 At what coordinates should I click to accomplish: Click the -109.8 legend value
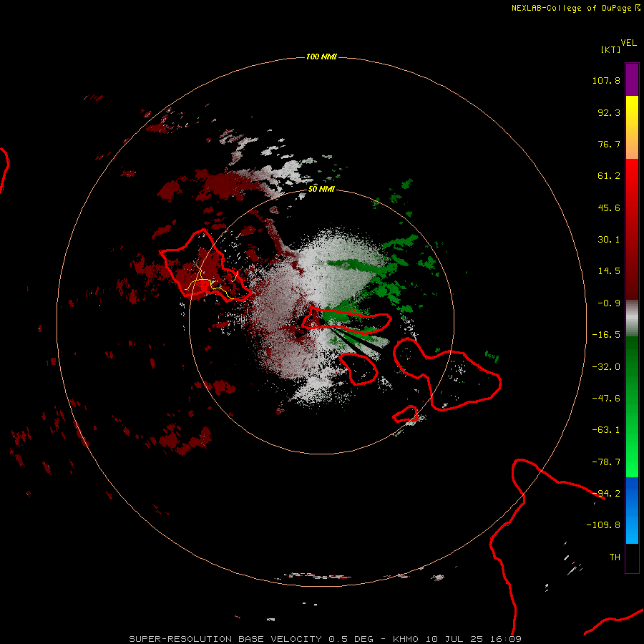click(603, 525)
